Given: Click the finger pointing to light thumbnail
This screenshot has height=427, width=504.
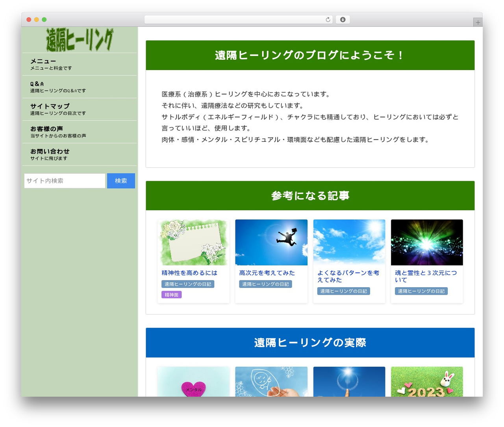Looking at the screenshot, I should [x=349, y=382].
